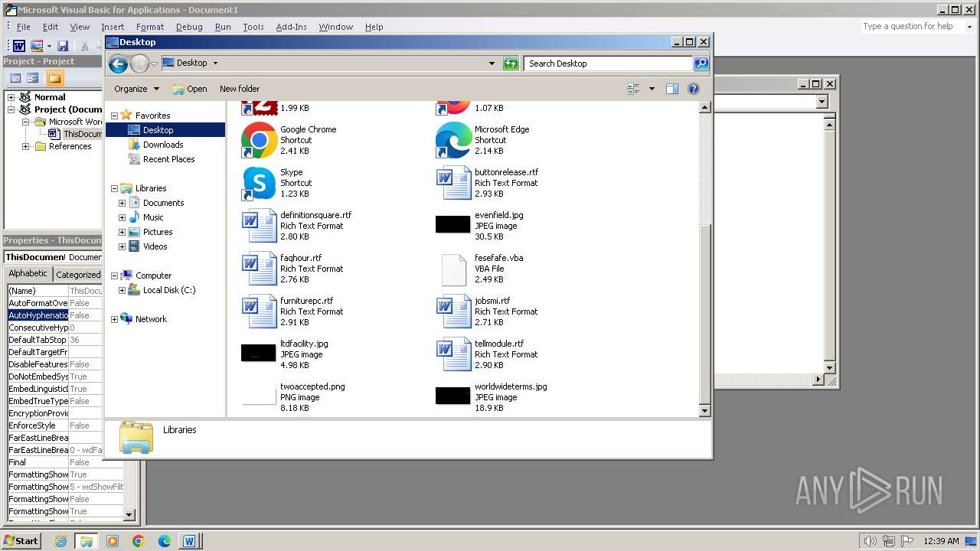Click the green Refresh button in address bar
Screen dimensions: 980x551
(x=511, y=64)
